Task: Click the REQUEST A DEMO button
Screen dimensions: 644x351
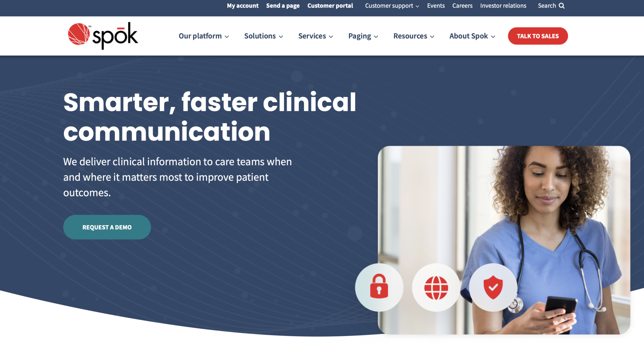Action: [x=107, y=227]
